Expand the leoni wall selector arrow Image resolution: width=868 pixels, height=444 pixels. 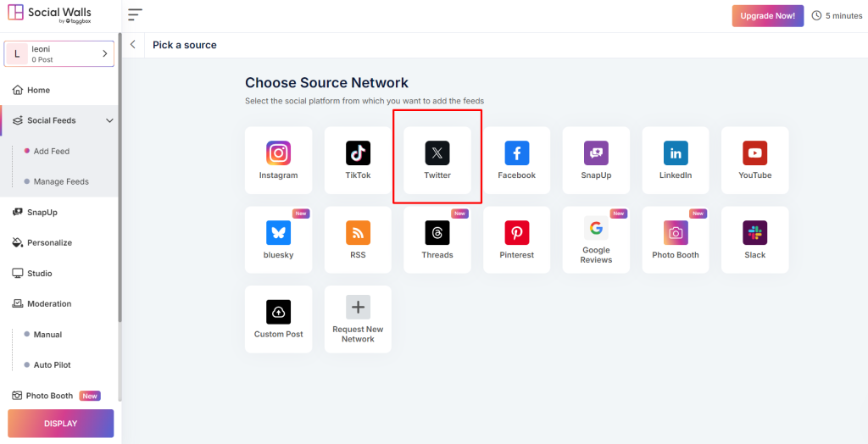(x=104, y=53)
